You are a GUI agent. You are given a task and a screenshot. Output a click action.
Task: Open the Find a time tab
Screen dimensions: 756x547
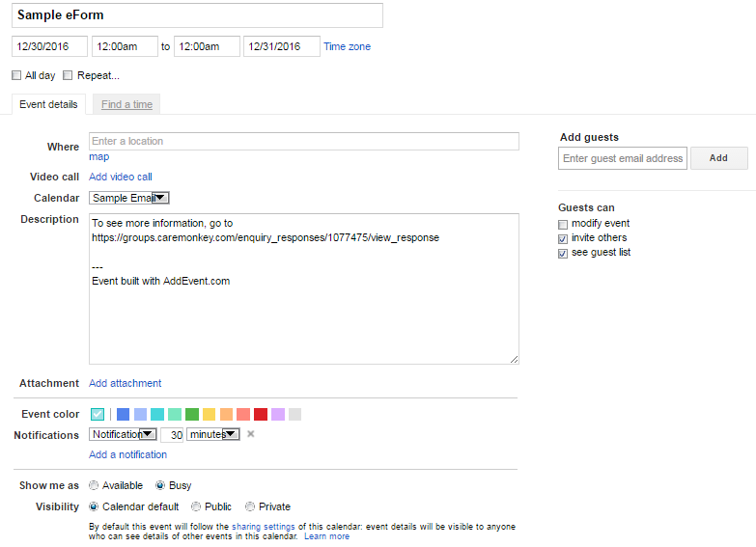point(126,104)
